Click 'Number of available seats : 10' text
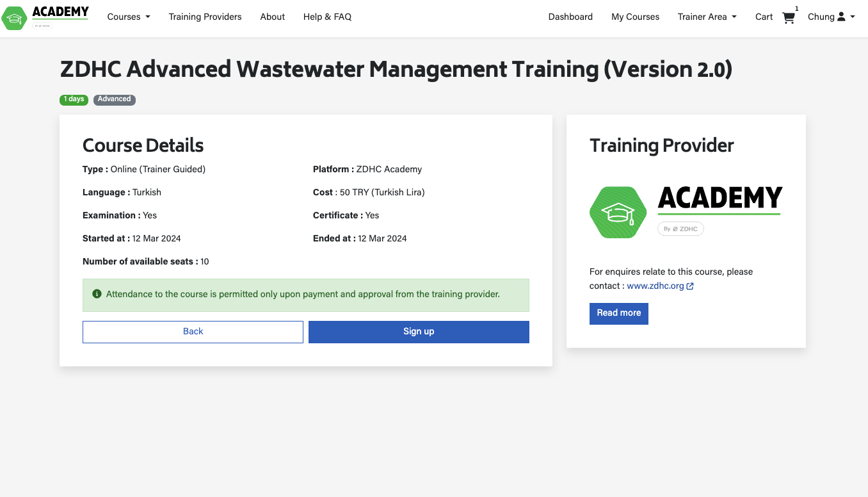This screenshot has height=497, width=868. (146, 261)
